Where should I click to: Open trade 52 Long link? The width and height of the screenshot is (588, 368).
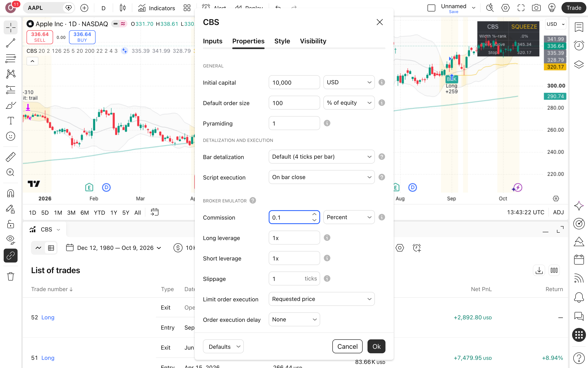pyautogui.click(x=48, y=317)
